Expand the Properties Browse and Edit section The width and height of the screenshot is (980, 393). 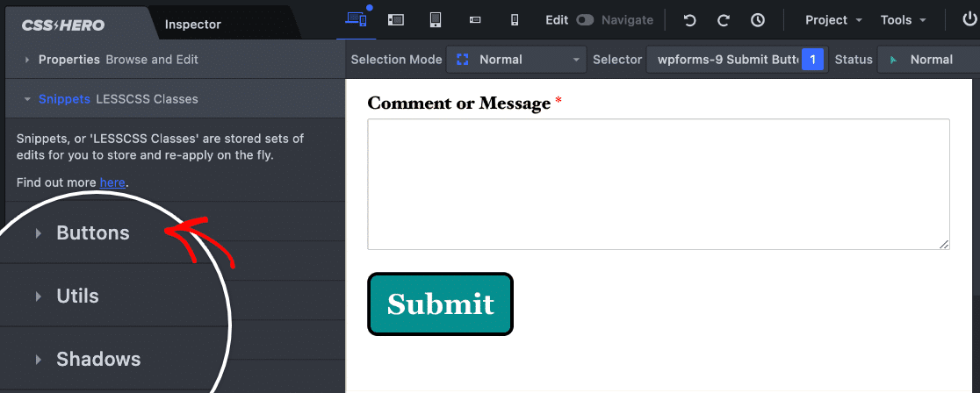click(175, 60)
